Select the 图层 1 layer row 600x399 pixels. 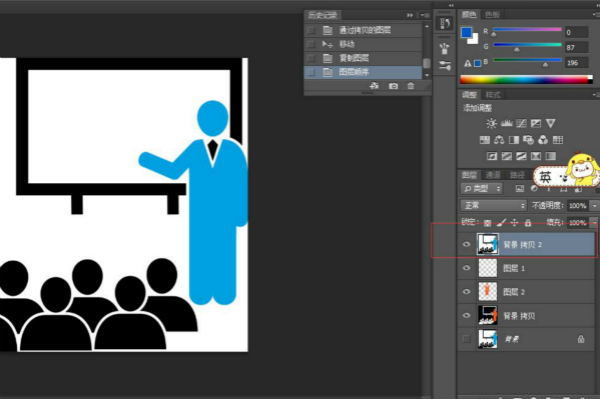[x=526, y=268]
